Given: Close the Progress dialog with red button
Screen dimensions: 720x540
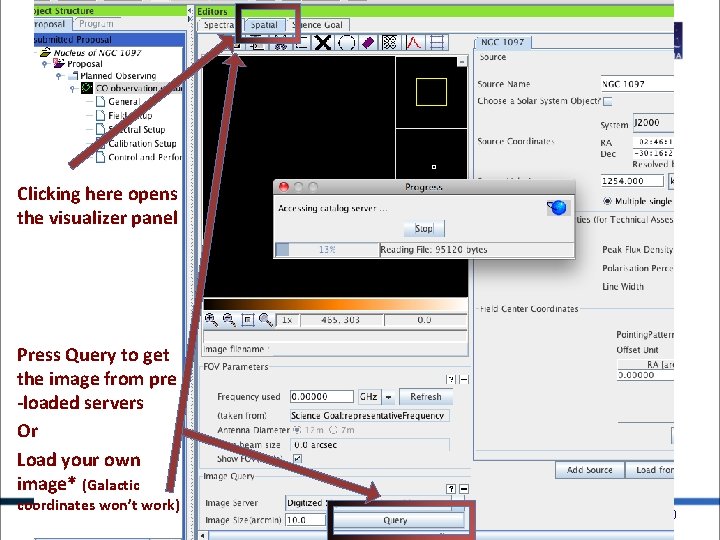Looking at the screenshot, I should pyautogui.click(x=284, y=187).
